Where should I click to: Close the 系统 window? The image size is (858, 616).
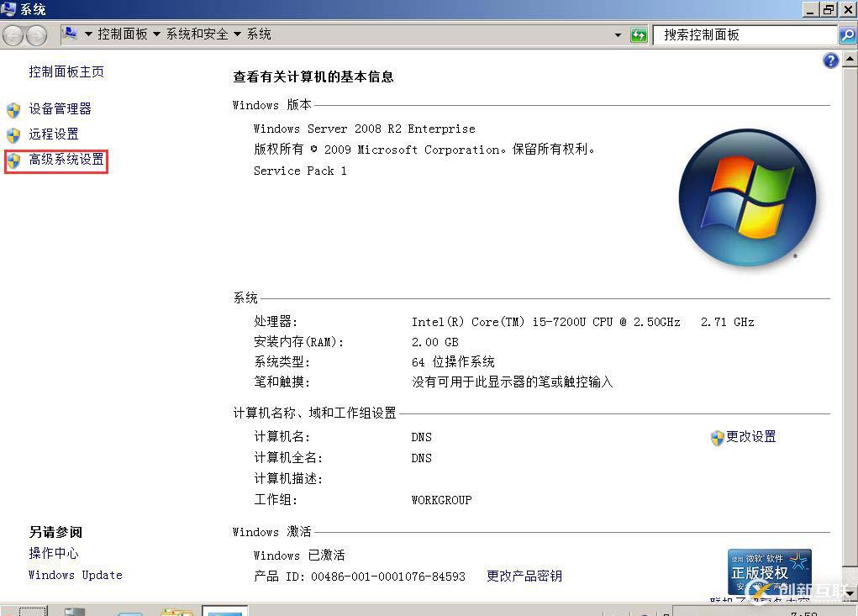(x=848, y=9)
